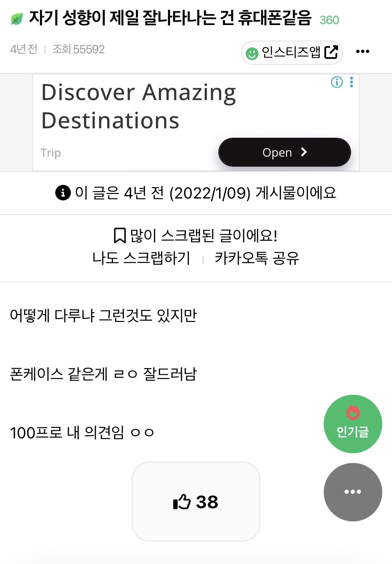Click the 나도 스크랩하기 link
The height and width of the screenshot is (564, 392).
(x=141, y=259)
